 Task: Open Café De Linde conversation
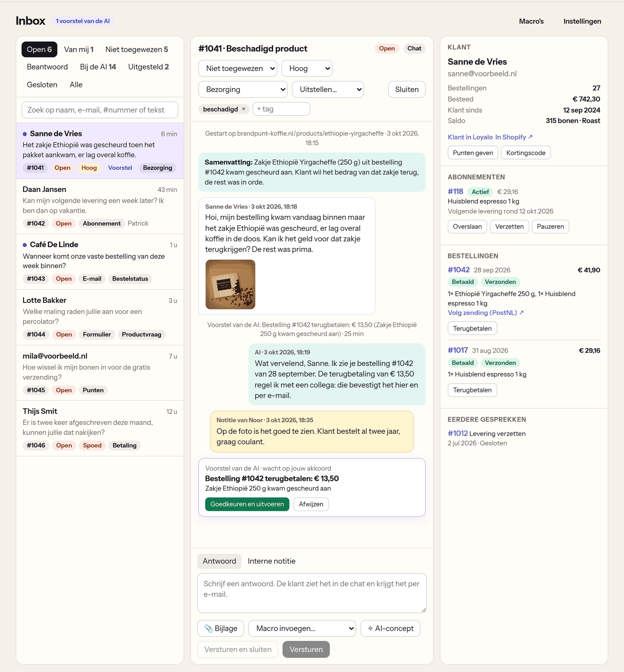point(100,262)
